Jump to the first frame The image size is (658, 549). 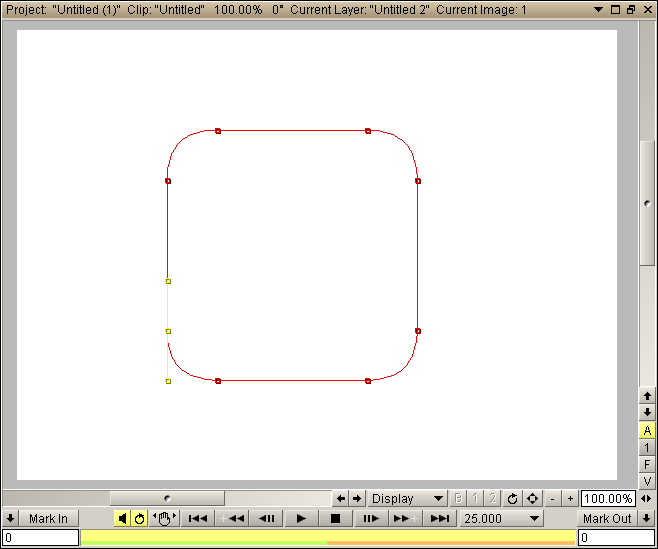point(198,518)
